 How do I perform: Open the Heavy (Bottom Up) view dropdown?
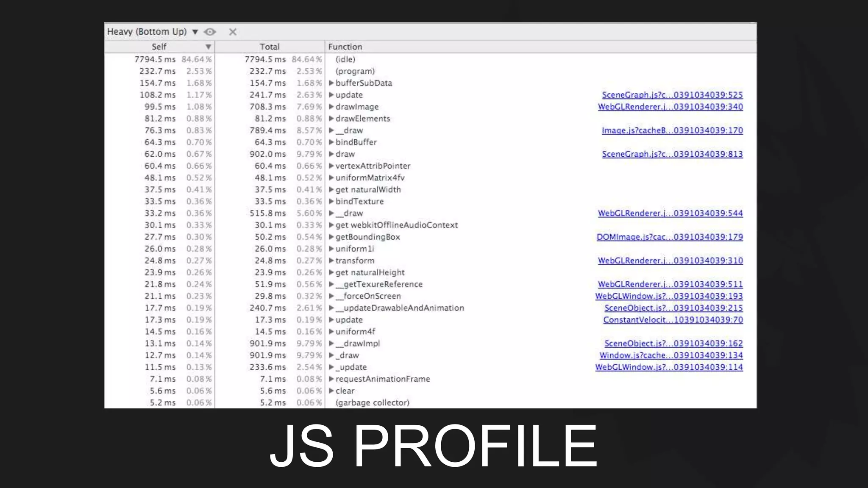pos(153,32)
